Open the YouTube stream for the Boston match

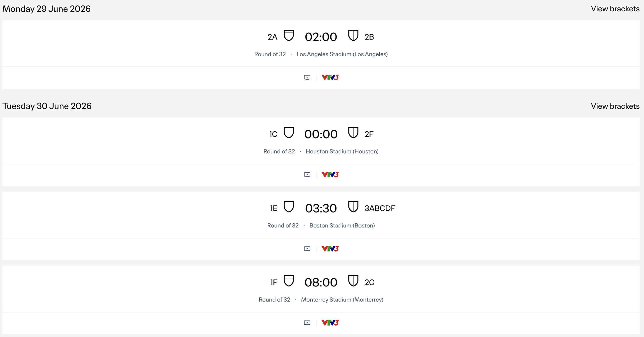click(307, 249)
